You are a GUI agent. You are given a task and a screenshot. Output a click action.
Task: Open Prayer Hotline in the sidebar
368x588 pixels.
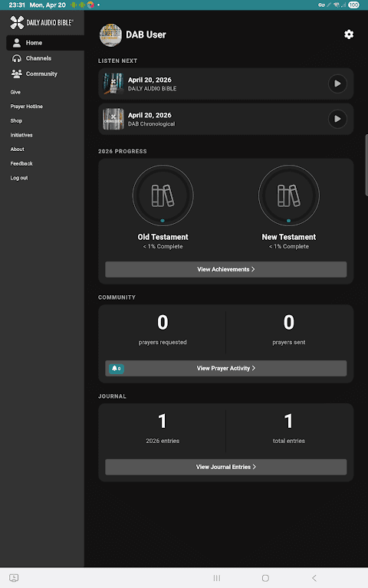point(26,107)
